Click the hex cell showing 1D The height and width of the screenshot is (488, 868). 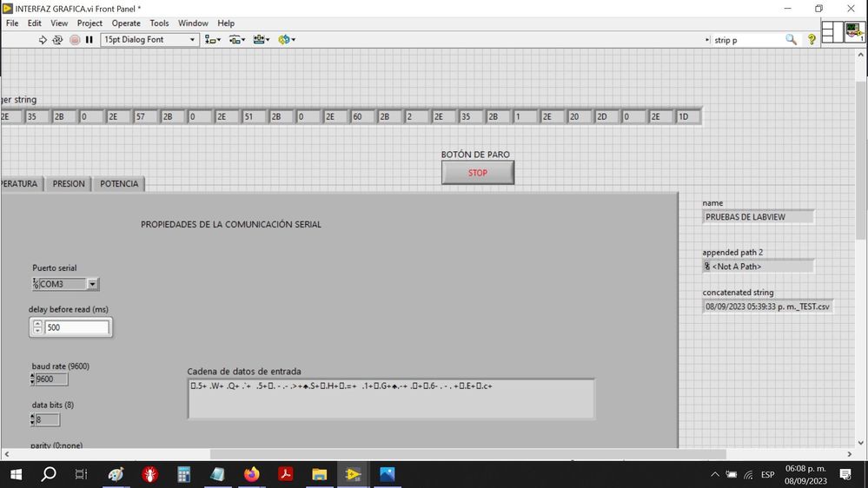point(688,116)
